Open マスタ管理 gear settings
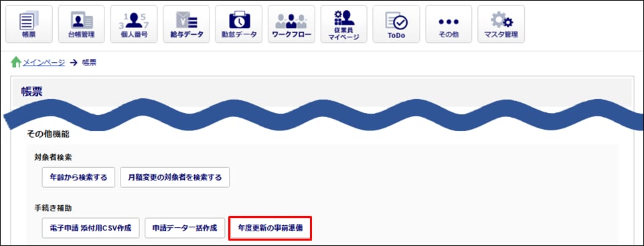The image size is (644, 246). (x=501, y=24)
